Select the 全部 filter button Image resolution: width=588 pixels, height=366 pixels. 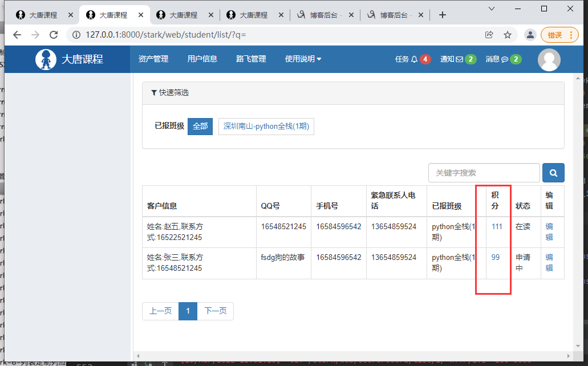200,127
